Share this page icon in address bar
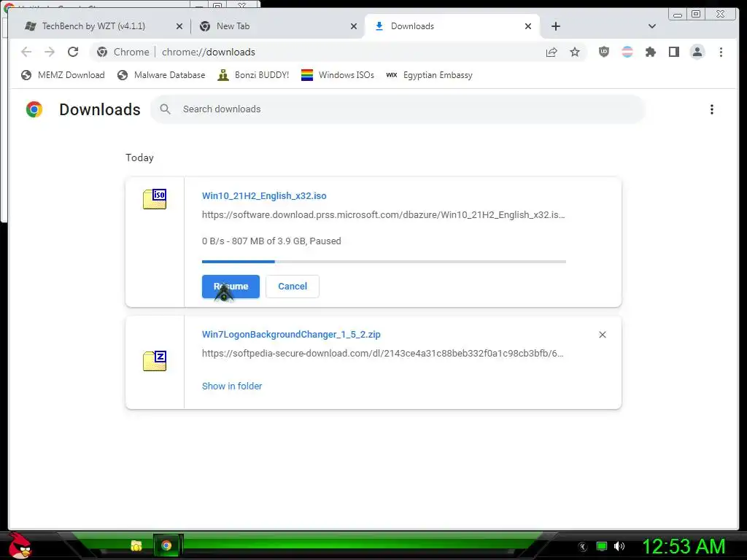The image size is (747, 560). click(x=551, y=52)
